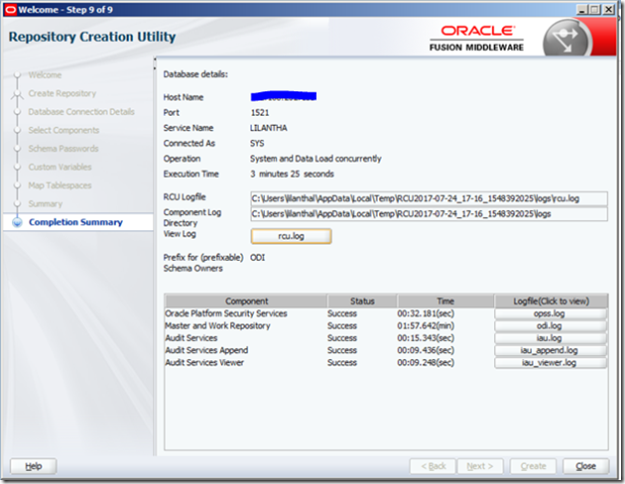The image size is (625, 484).
Task: Select the Custom Variables step
Action: tap(60, 167)
